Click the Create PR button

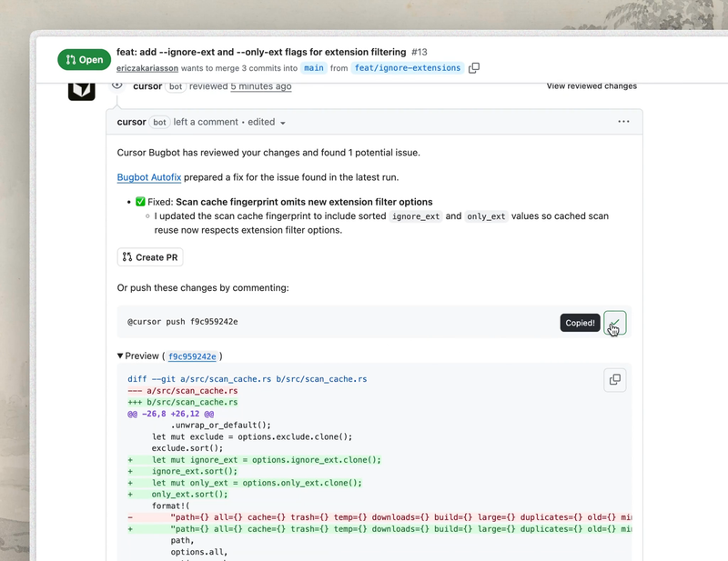coord(150,257)
